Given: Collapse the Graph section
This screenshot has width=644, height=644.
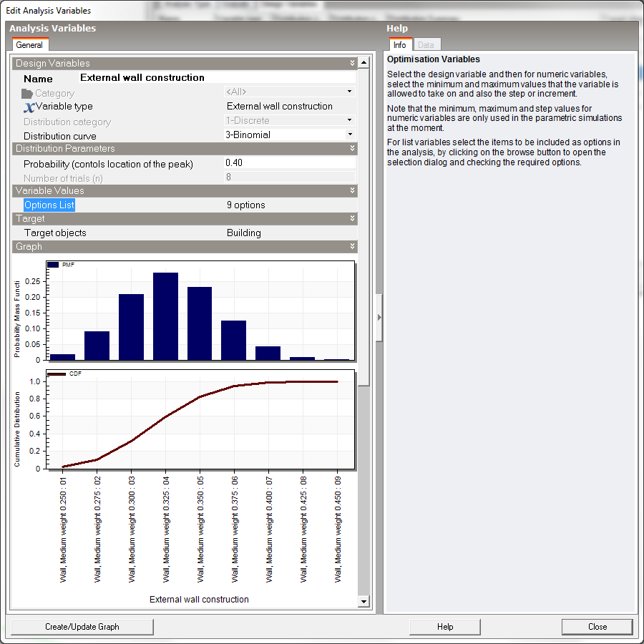Looking at the screenshot, I should pyautogui.click(x=352, y=247).
